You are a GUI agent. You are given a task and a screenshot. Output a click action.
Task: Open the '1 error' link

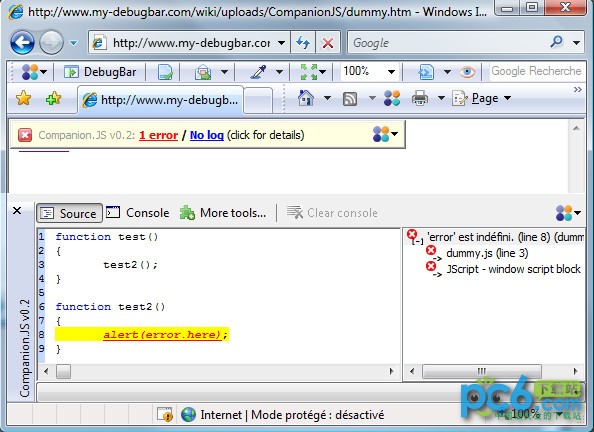[158, 135]
